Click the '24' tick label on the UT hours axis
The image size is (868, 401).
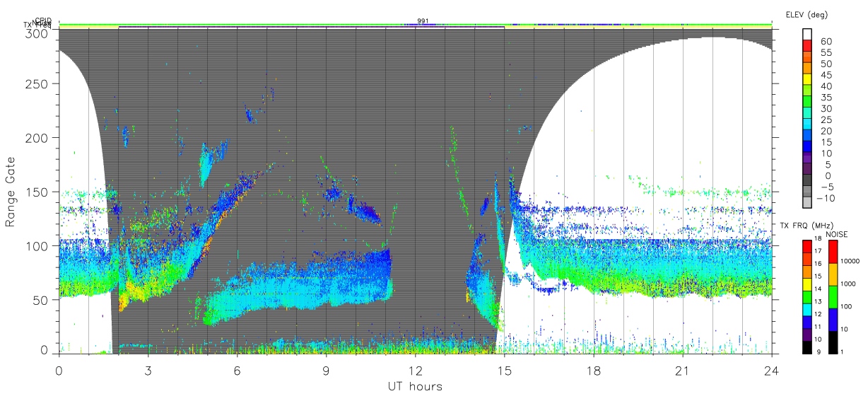771,370
